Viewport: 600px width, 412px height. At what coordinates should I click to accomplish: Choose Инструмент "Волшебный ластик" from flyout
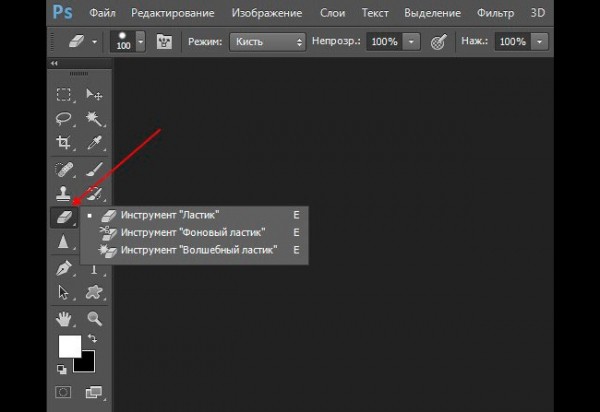(x=198, y=250)
